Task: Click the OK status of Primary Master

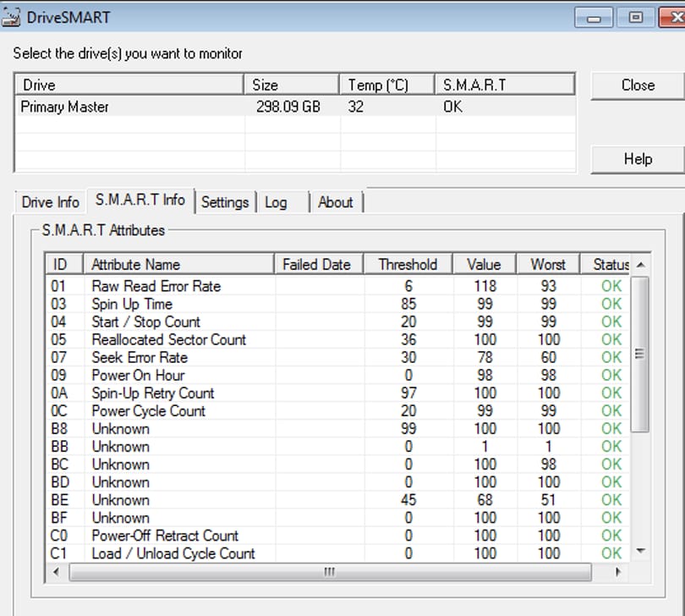Action: coord(452,107)
